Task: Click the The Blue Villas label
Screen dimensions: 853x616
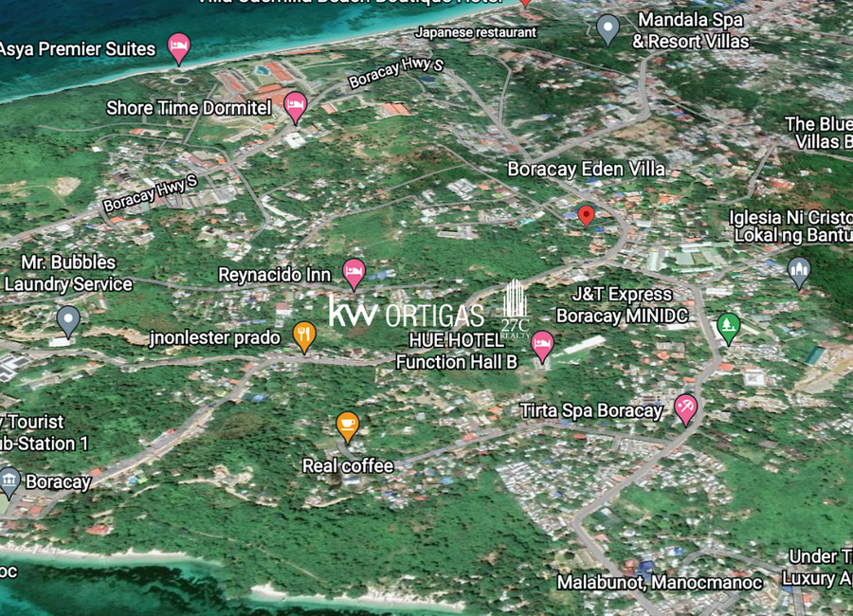Action: [x=819, y=133]
